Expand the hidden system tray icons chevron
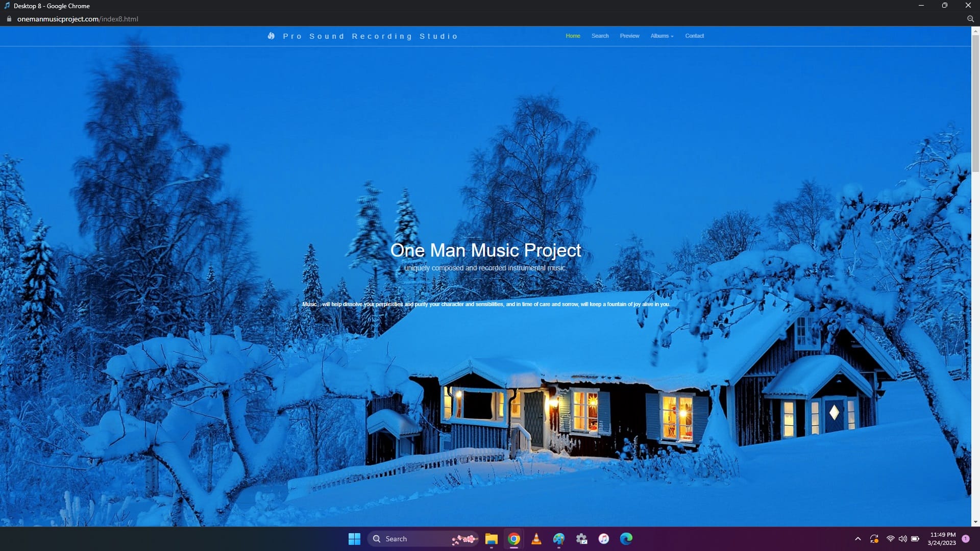Screen dimensions: 980x551 pos(857,539)
